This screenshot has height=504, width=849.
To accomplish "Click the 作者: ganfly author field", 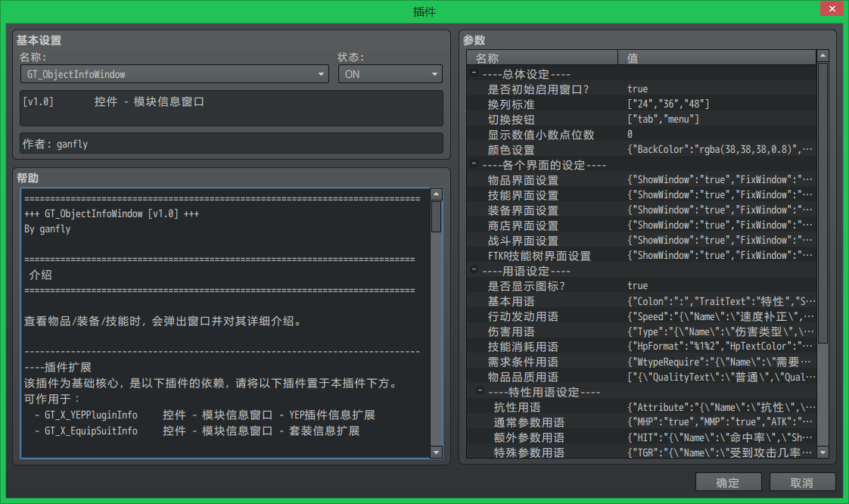I will 232,144.
